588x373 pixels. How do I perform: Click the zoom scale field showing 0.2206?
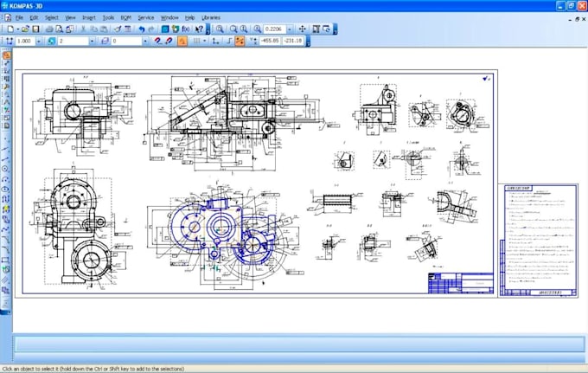coord(275,29)
